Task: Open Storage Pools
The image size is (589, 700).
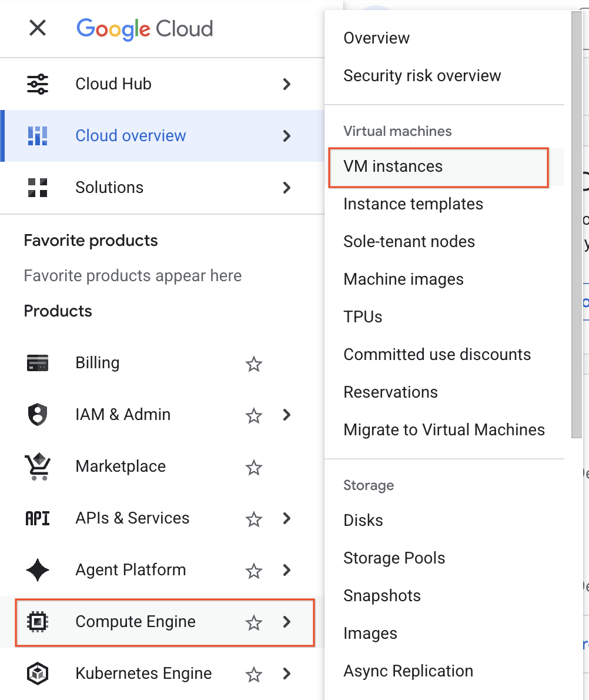Action: click(x=444, y=558)
